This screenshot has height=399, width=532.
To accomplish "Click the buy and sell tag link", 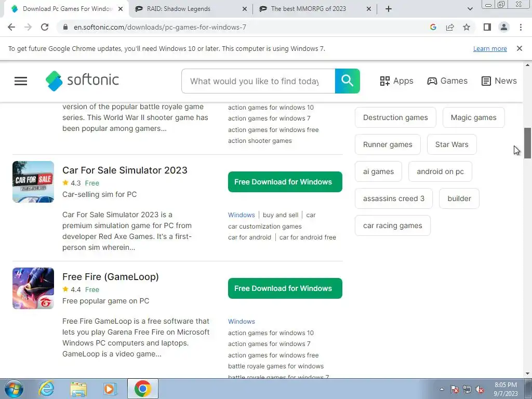I will click(x=281, y=215).
